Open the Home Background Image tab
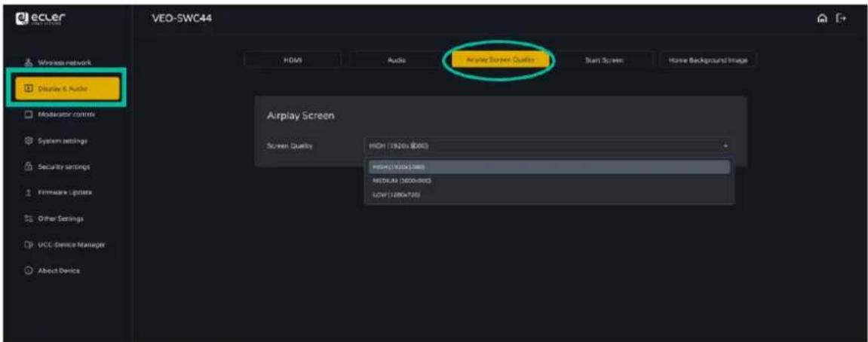The image size is (868, 342). (x=708, y=60)
